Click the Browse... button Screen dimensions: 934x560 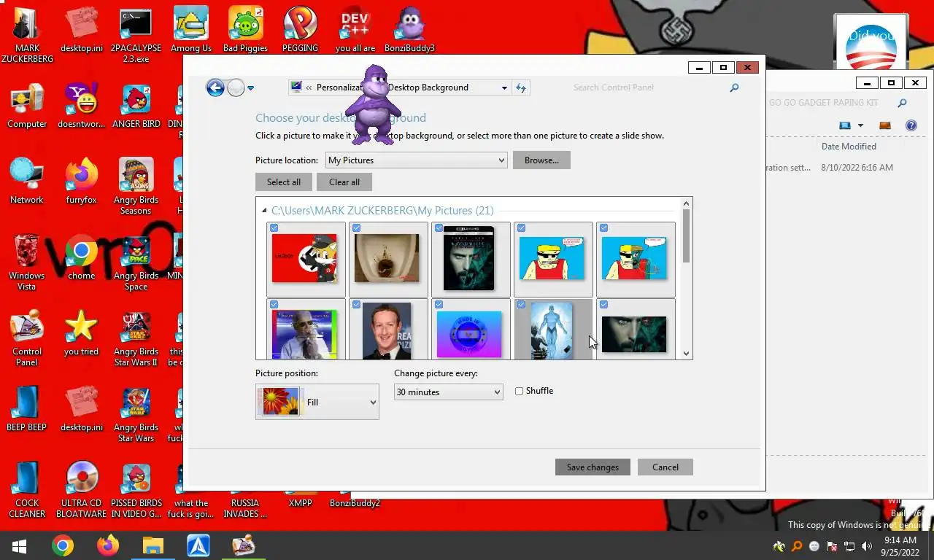pos(541,160)
